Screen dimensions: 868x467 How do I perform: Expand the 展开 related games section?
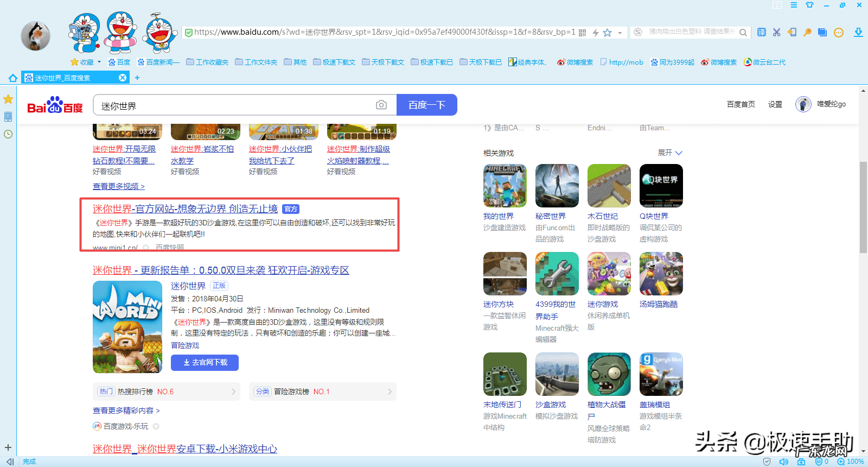(x=670, y=153)
